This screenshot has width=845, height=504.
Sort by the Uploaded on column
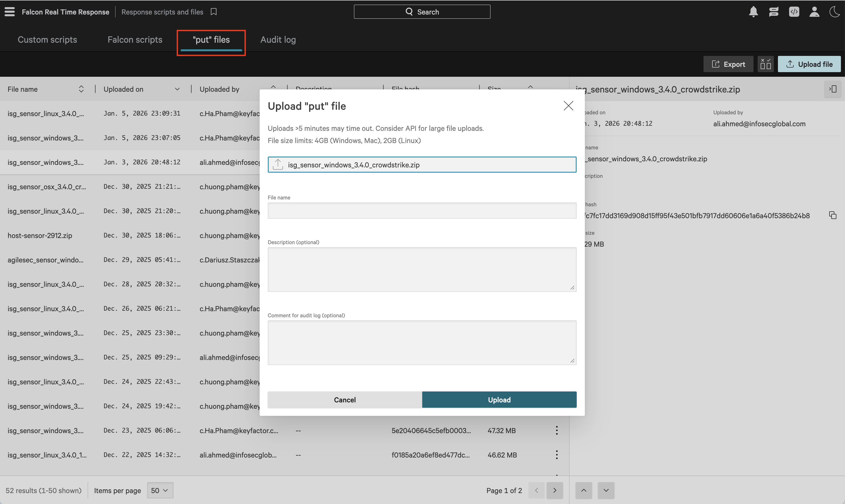[x=177, y=89]
